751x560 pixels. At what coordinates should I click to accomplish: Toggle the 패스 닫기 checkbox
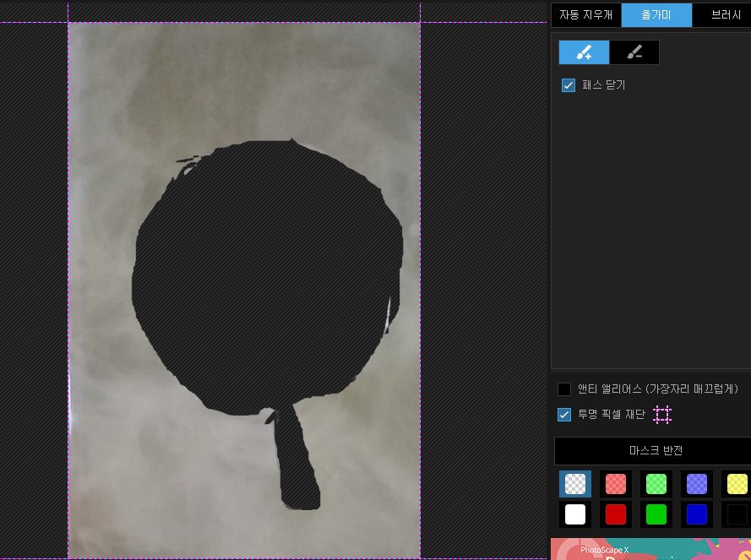[x=568, y=85]
